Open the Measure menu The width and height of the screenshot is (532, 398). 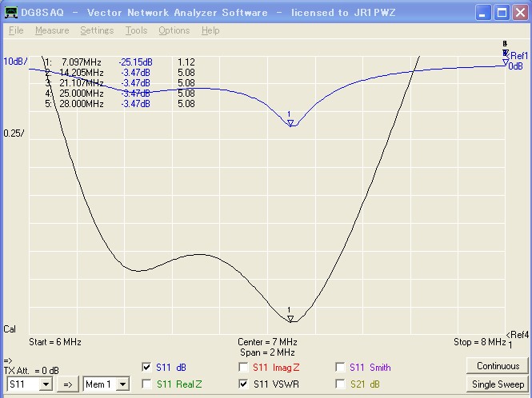click(x=52, y=30)
